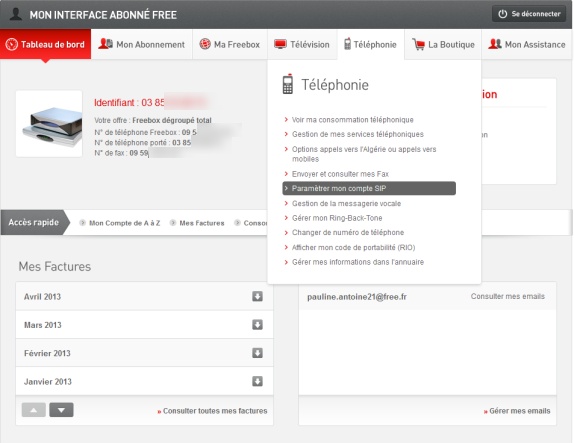Open the Mon Abonnement menu tab
Viewport: 574px width, 443px height.
[142, 44]
